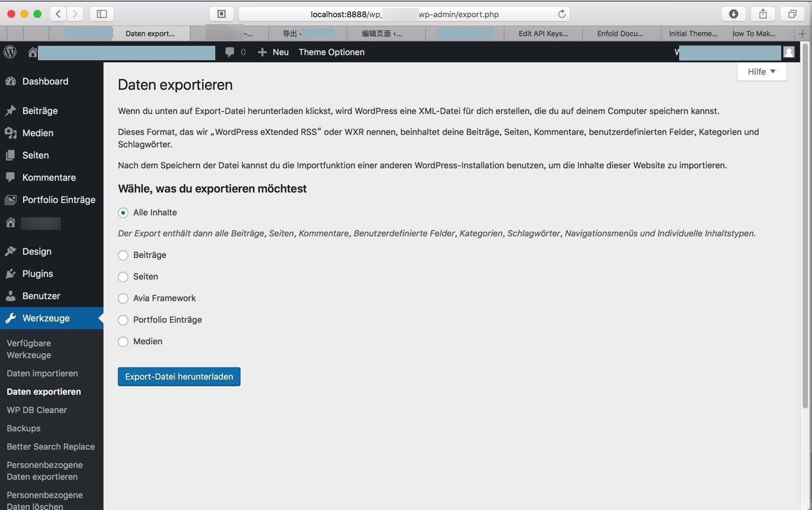Click the Plugins menu label
The image size is (812, 510).
pyautogui.click(x=37, y=274)
